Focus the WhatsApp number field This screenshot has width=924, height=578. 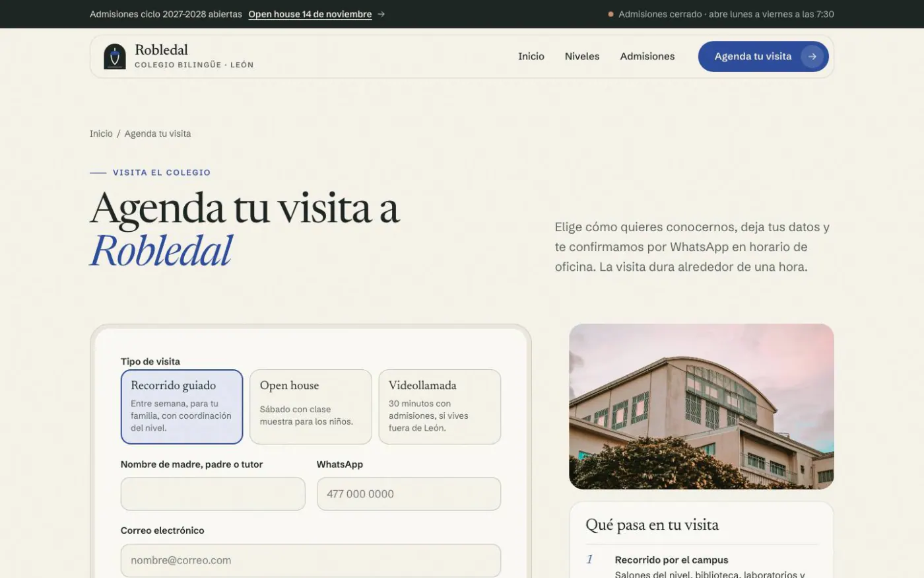409,494
